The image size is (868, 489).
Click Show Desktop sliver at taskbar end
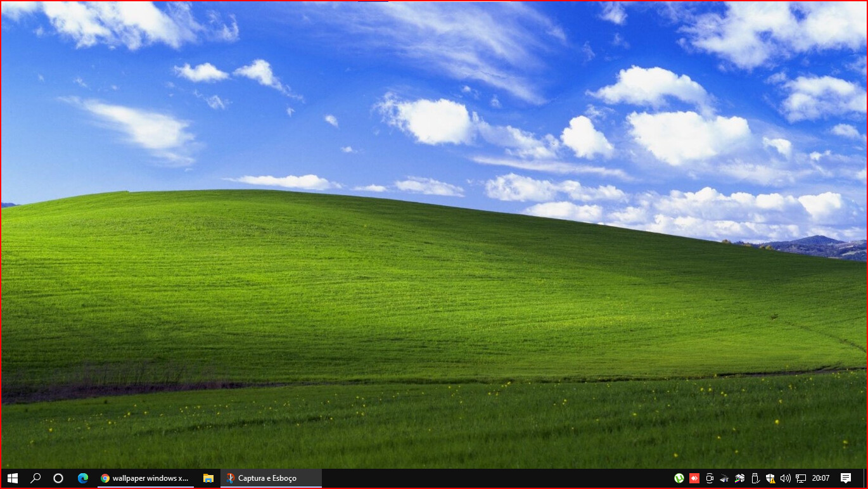tap(865, 478)
